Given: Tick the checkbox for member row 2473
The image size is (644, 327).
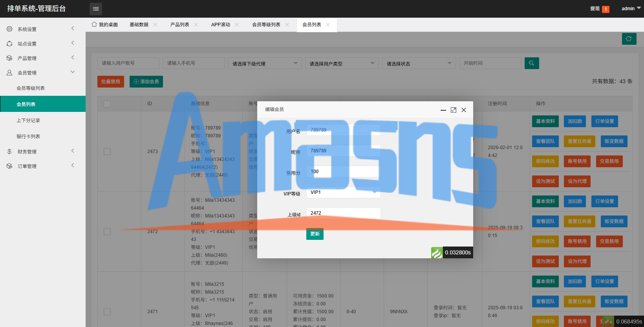Looking at the screenshot, I should pos(107,152).
